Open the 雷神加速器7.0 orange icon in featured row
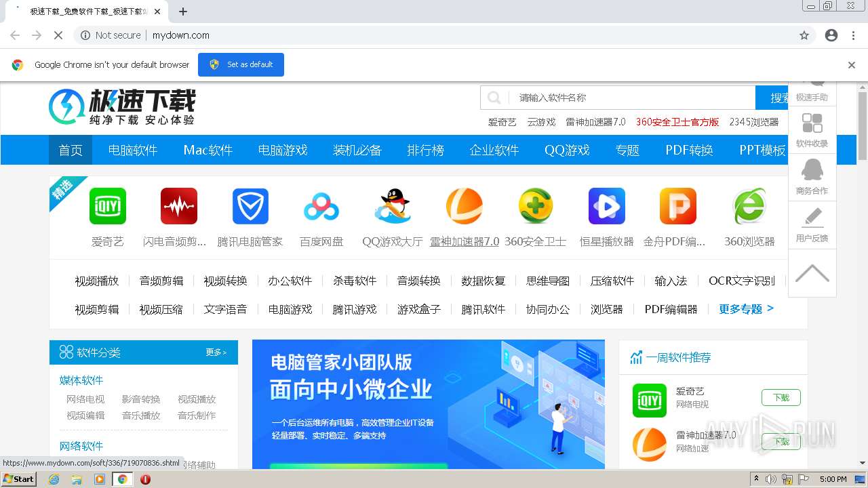 pyautogui.click(x=465, y=206)
